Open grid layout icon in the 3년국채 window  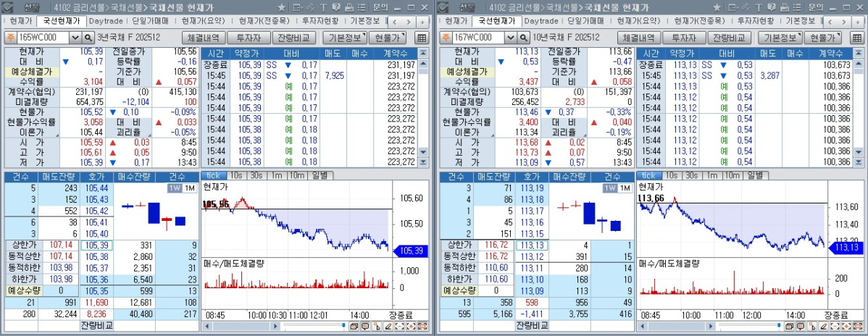[x=421, y=38]
